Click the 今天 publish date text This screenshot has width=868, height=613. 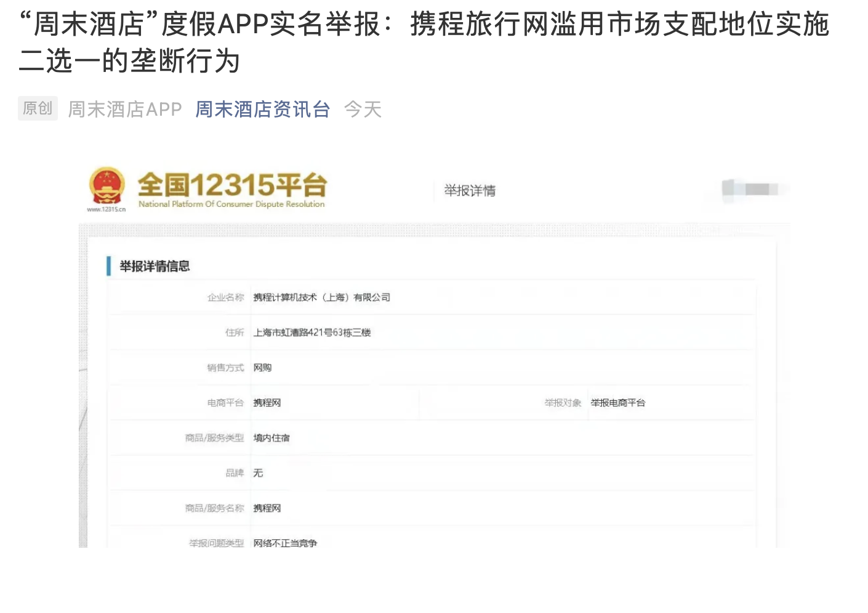coord(363,109)
